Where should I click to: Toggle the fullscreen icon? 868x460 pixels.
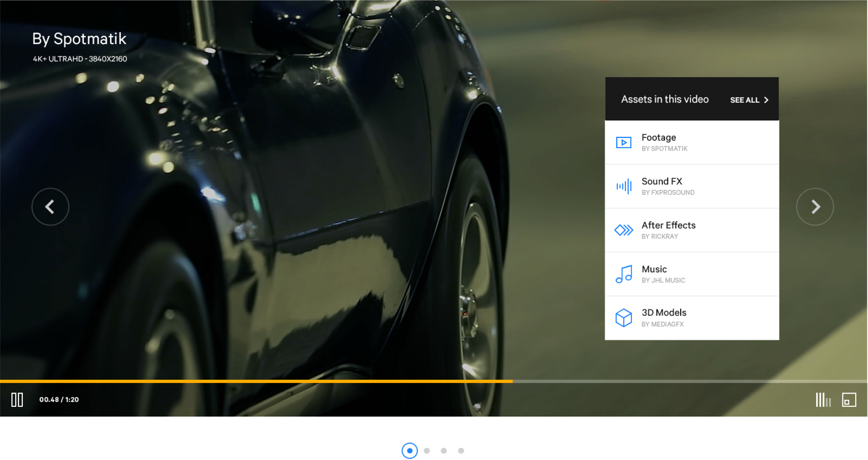[x=849, y=400]
